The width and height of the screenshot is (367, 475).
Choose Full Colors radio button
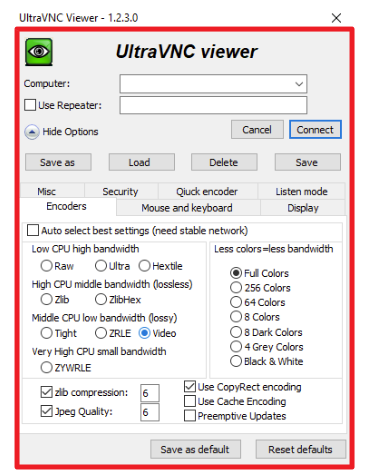(x=236, y=273)
